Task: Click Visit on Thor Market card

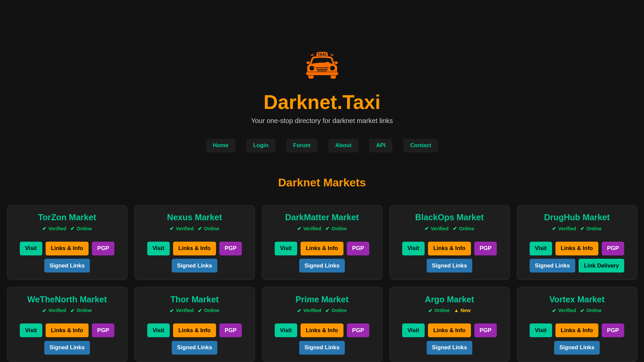Action: pyautogui.click(x=158, y=330)
